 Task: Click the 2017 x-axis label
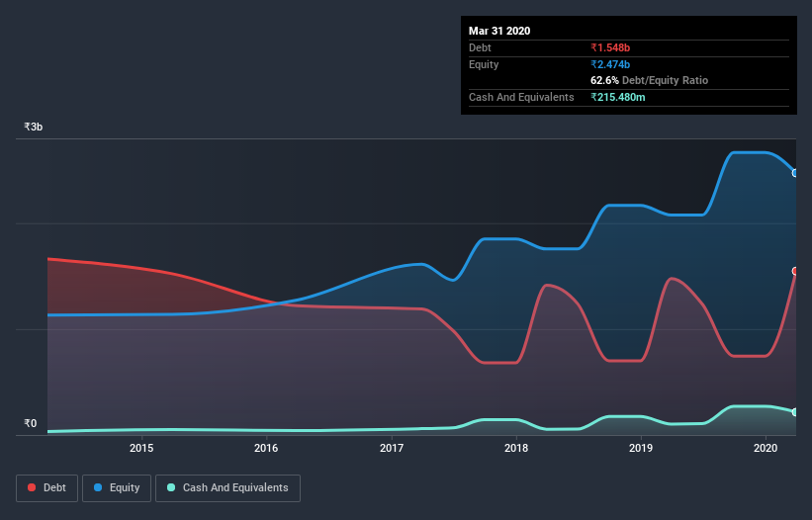pyautogui.click(x=392, y=448)
